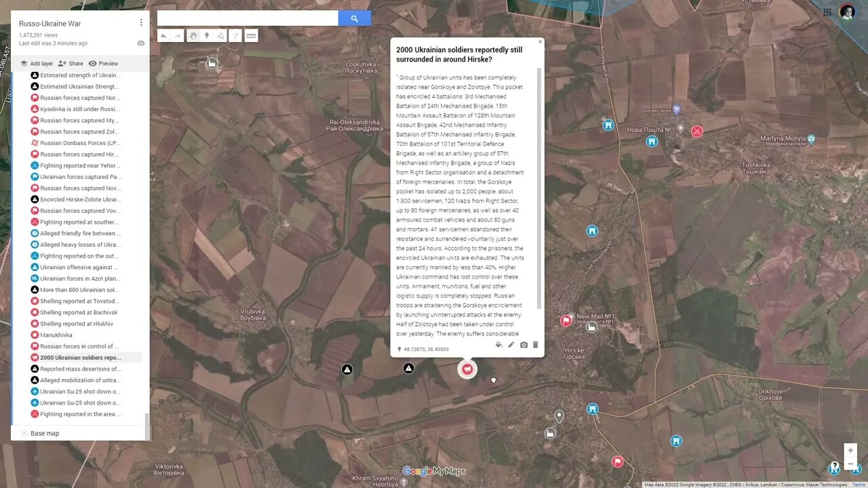Click the Undo arrow in map toolbar

click(163, 36)
